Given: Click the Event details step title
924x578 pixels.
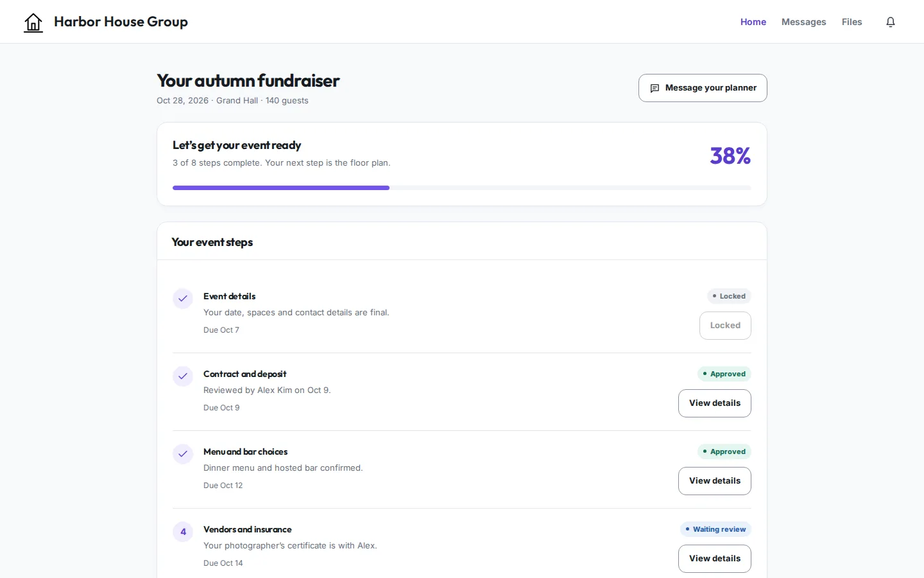Looking at the screenshot, I should click(x=230, y=296).
